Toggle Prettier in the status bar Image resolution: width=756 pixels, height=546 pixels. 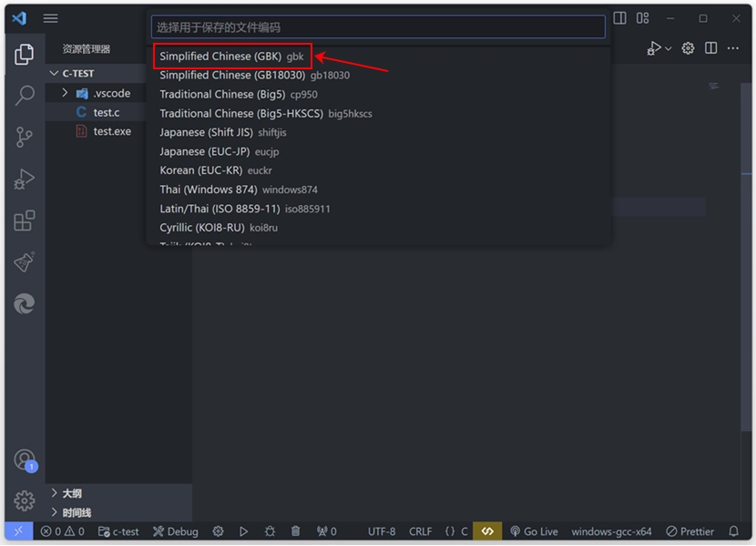tap(690, 531)
